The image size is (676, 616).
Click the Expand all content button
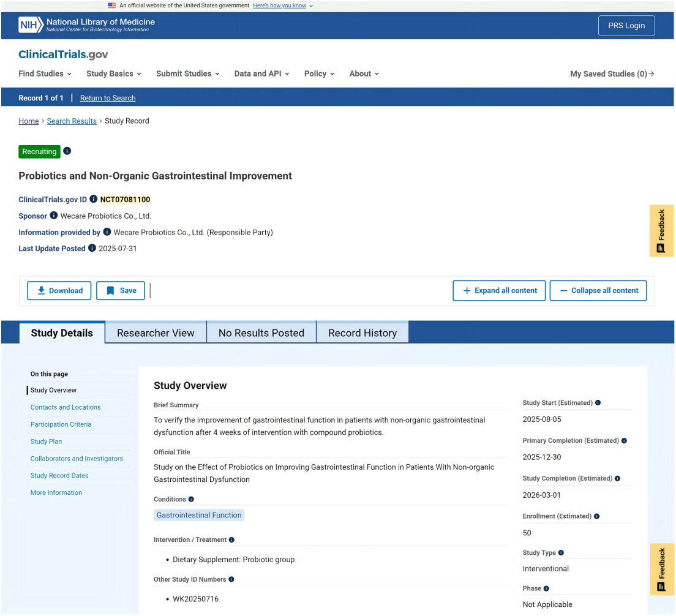tap(499, 291)
